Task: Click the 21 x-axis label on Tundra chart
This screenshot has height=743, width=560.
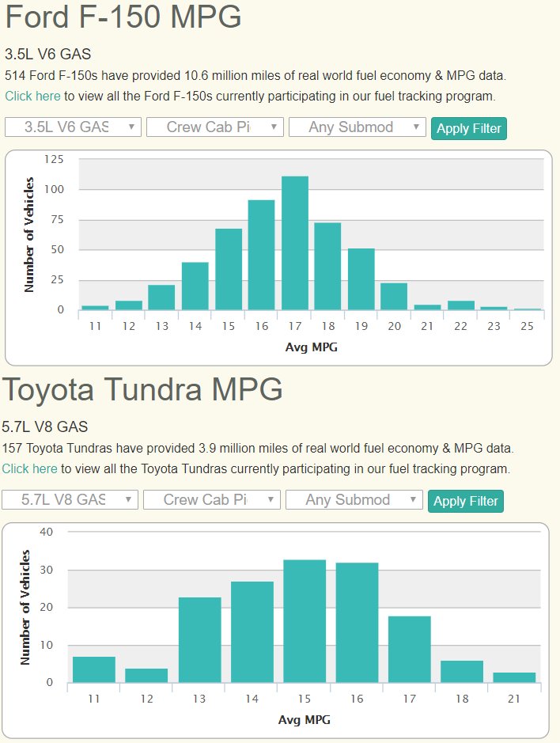Action: pos(514,699)
